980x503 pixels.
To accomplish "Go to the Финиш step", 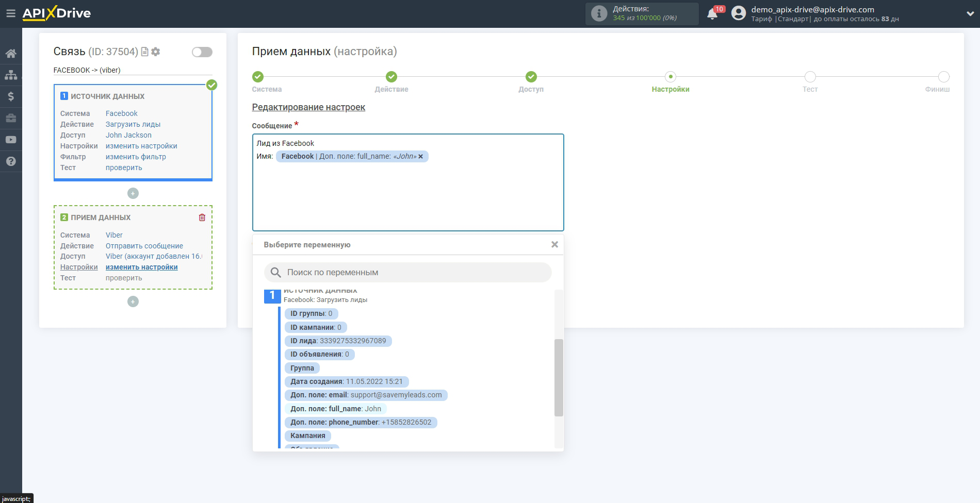I will click(944, 77).
